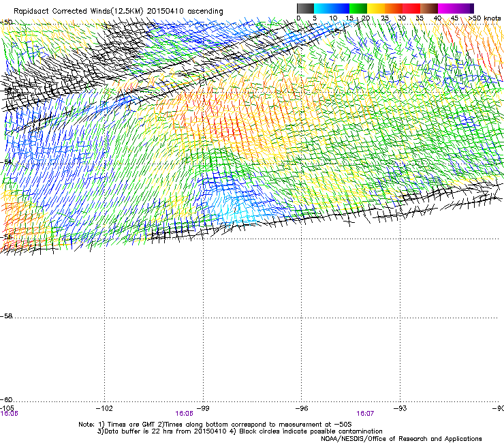
Task: Click the -93 longitude axis label
Action: pos(400,408)
